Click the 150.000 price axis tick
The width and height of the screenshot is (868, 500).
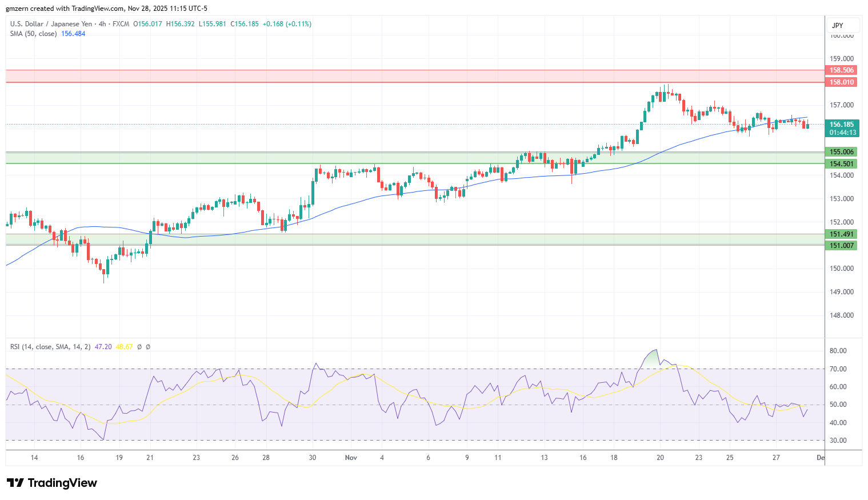842,269
